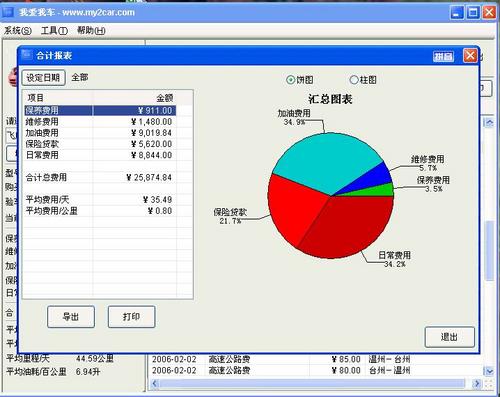Click the cyan 加油费用 pie slice
Screen dimensions: 500x397
(325, 160)
